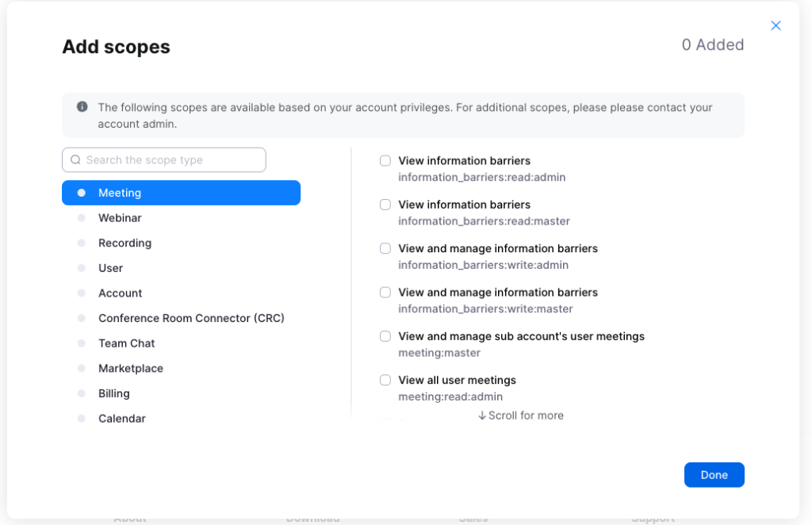This screenshot has width=812, height=525.
Task: Check View information barriers read:master scope
Action: click(385, 205)
